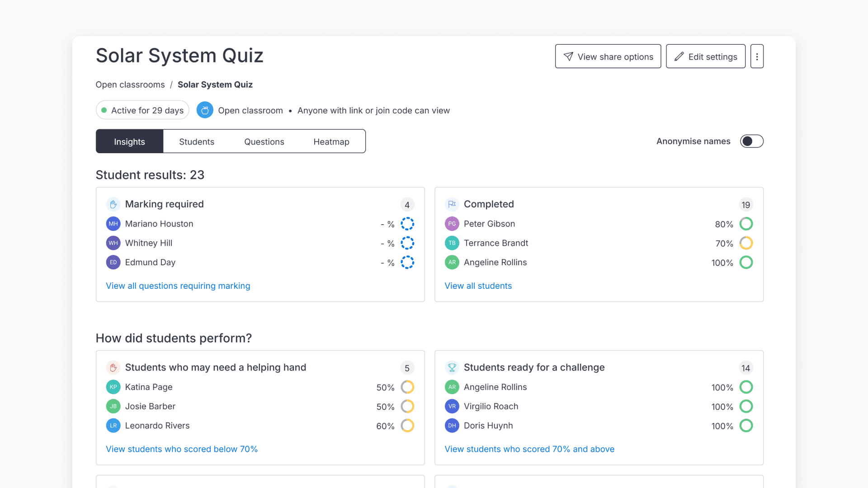This screenshot has height=488, width=868.
Task: Click the Marking required count badge 4
Action: tap(407, 205)
